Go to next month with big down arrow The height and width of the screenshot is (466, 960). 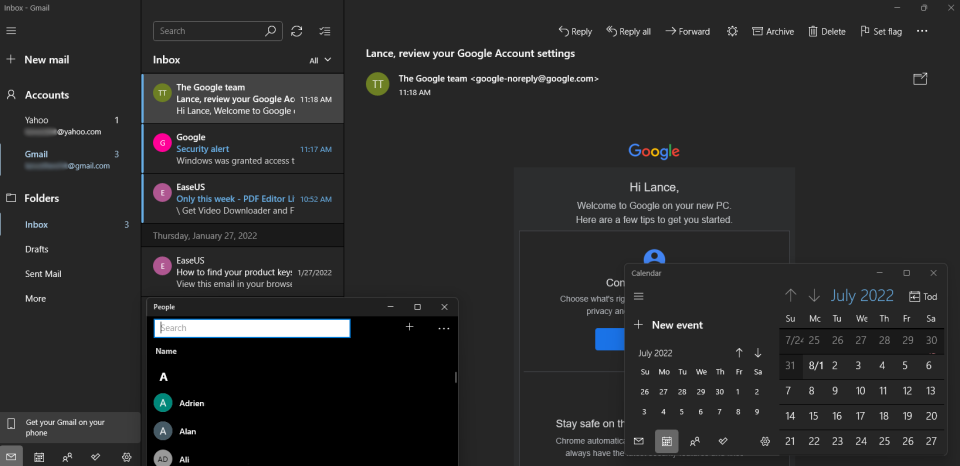(x=814, y=296)
